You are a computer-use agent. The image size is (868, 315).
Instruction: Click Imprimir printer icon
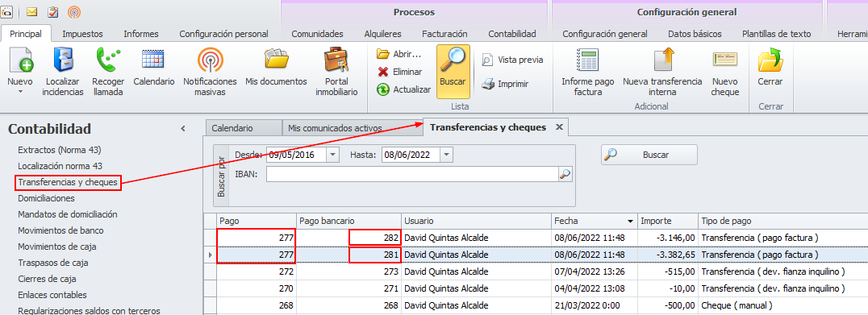pyautogui.click(x=504, y=84)
